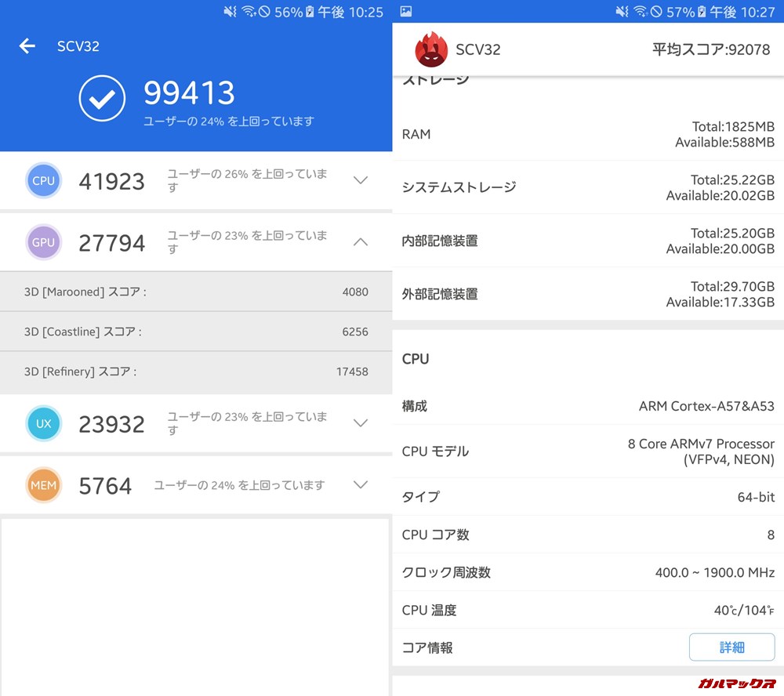Select the 3D Refinery score row
Viewport: 784px width, 696px height.
tap(196, 371)
